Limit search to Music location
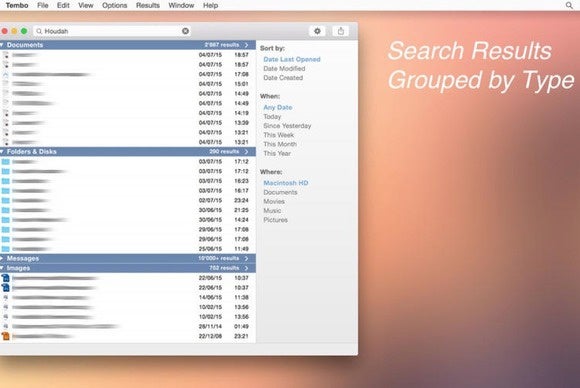Screen dimensions: 580x388 click(x=272, y=210)
